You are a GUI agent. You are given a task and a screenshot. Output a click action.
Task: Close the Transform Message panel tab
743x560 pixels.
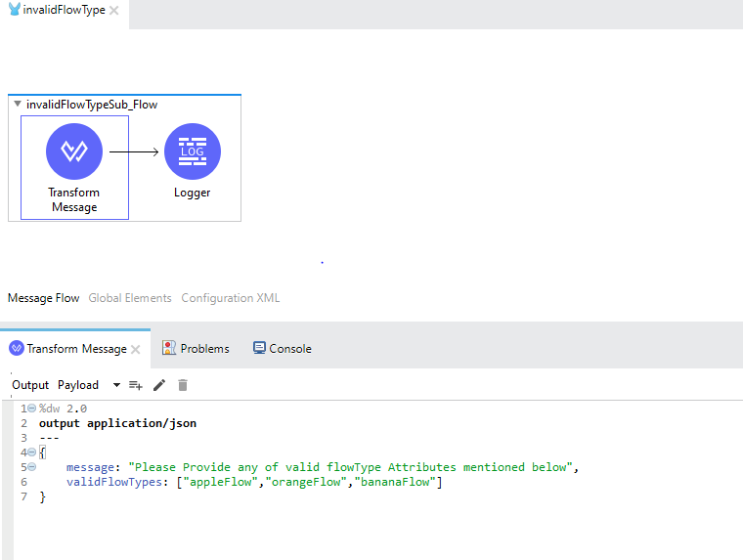(136, 349)
